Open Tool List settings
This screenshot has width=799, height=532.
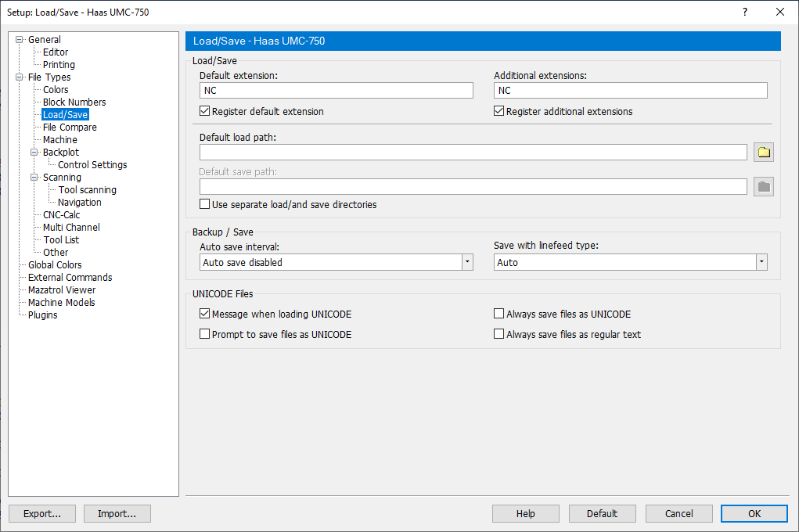pos(61,239)
